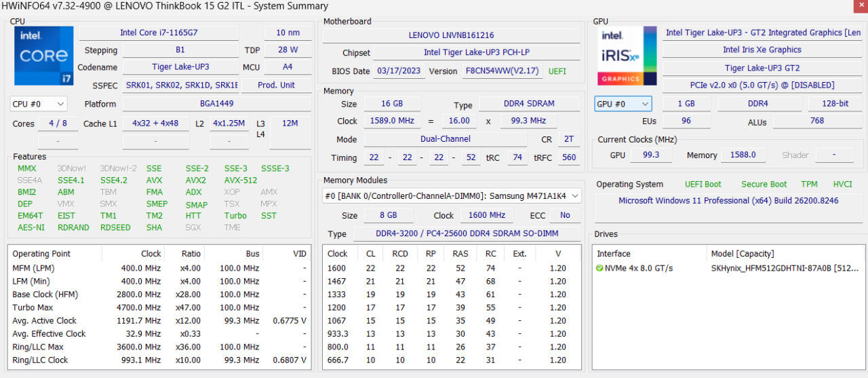Click the EUs 96 value

tap(686, 121)
